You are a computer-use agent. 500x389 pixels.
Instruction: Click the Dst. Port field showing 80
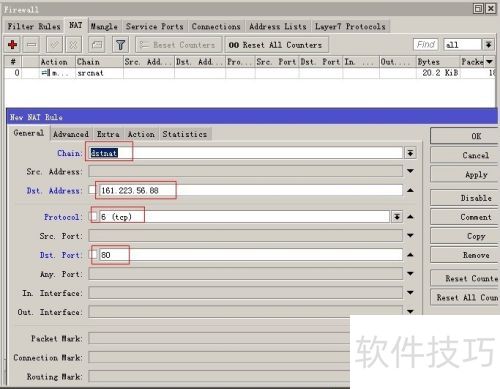(x=251, y=255)
